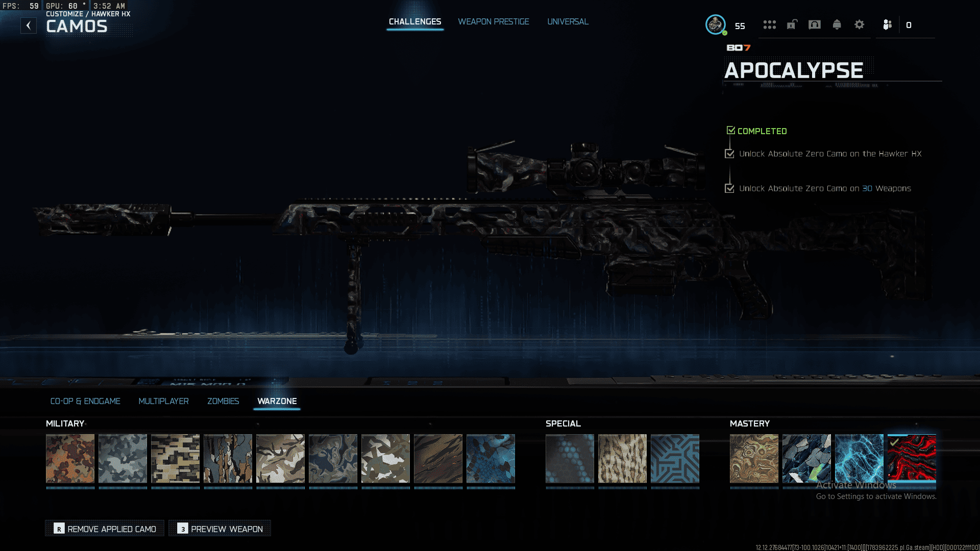This screenshot has height=551, width=980.
Task: Open the Multiplayer camo category
Action: click(164, 402)
